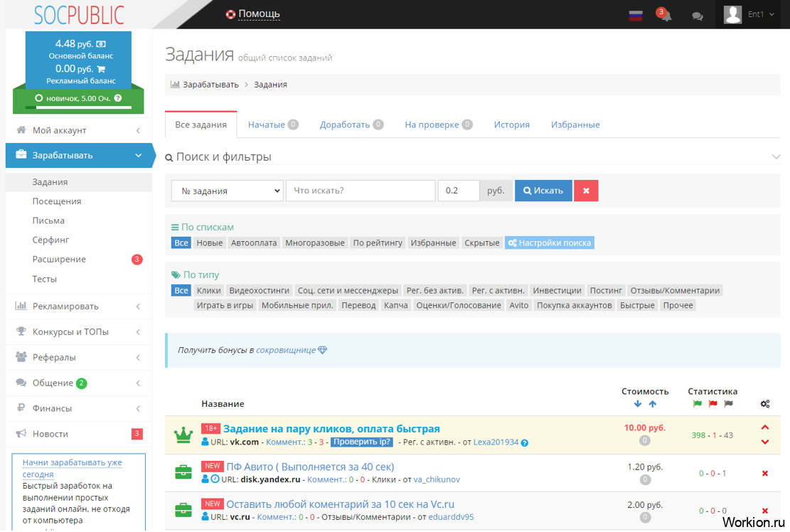Screen dimensions: 790x532
Task: Click the Искать search button
Action: [543, 191]
